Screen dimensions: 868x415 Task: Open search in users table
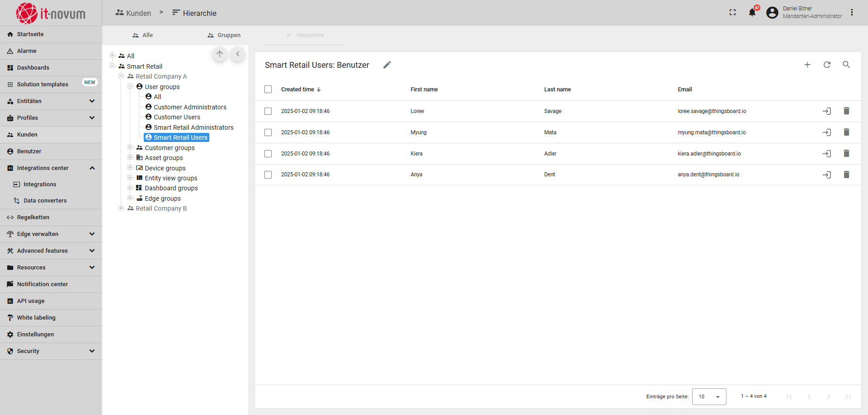tap(846, 65)
